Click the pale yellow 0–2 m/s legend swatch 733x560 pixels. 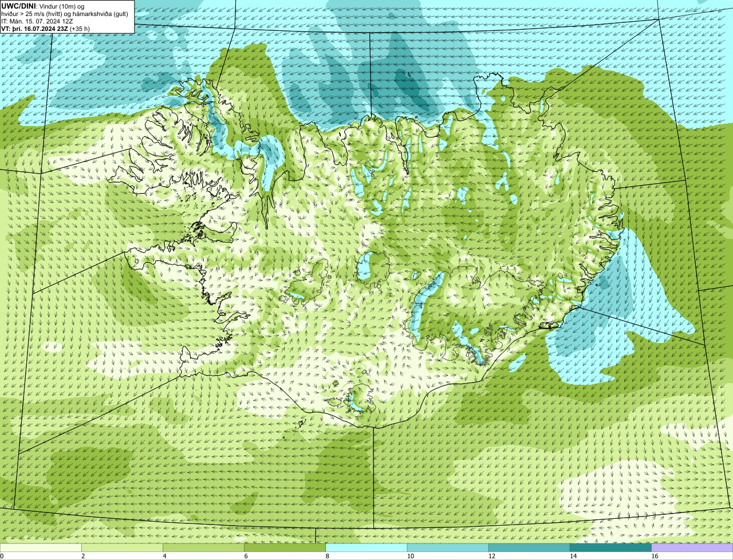(x=42, y=548)
